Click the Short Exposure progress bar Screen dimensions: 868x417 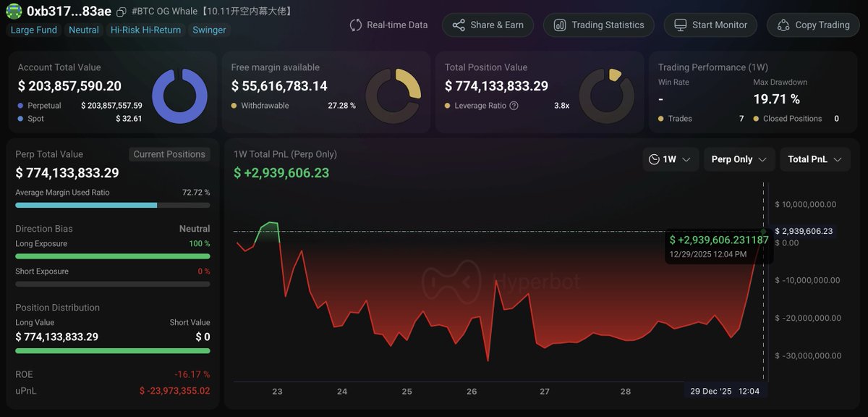coord(113,284)
